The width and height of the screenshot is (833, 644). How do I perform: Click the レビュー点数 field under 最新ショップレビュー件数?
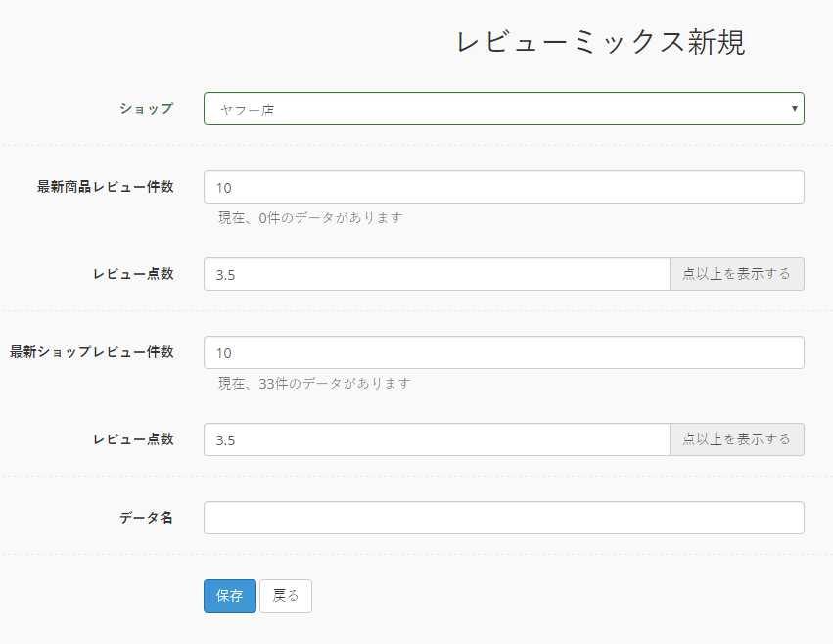tap(437, 439)
